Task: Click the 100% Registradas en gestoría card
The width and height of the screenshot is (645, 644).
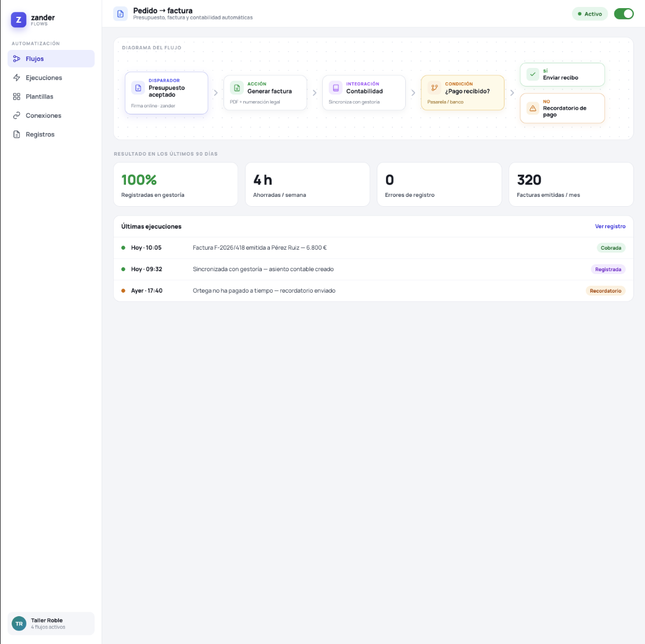Action: point(176,184)
